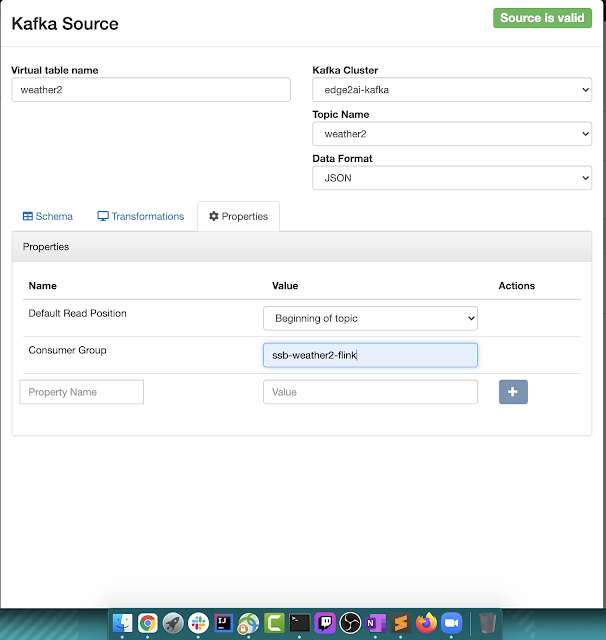Change the Default Read Position dropdown

click(370, 318)
